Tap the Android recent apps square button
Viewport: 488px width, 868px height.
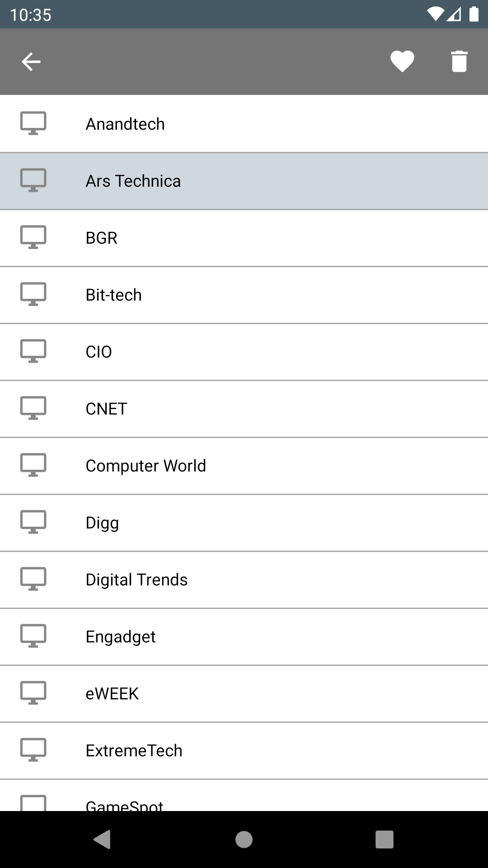pos(385,840)
